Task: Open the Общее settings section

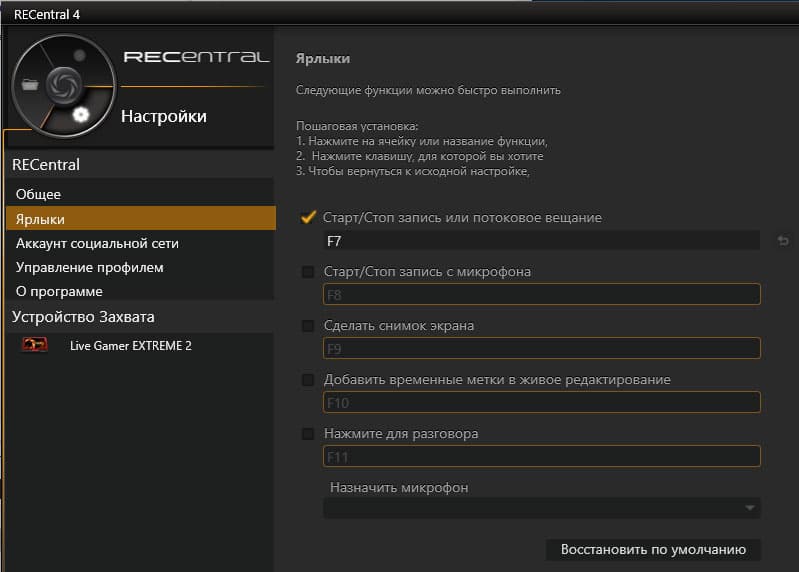Action: [x=39, y=194]
